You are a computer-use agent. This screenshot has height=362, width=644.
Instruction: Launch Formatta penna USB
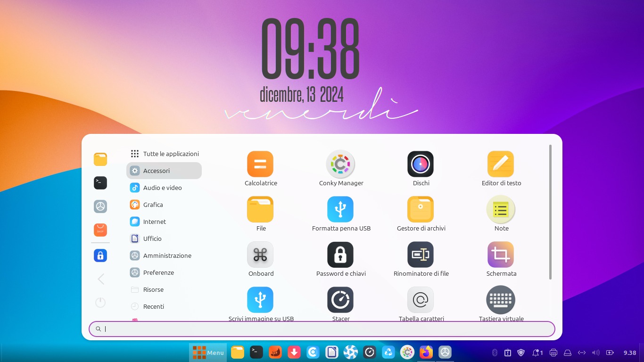pos(340,214)
